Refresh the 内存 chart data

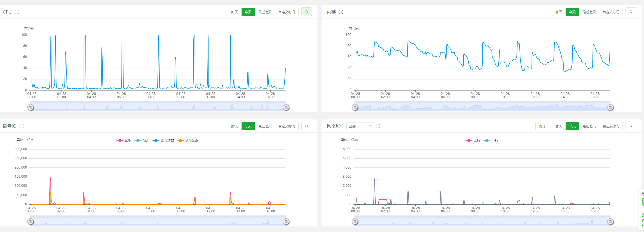point(631,12)
